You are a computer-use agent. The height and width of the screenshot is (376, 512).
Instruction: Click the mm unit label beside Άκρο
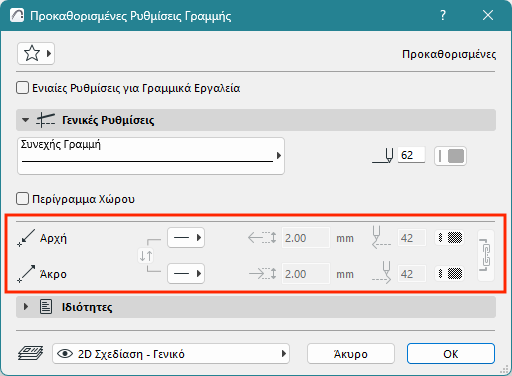(x=345, y=274)
